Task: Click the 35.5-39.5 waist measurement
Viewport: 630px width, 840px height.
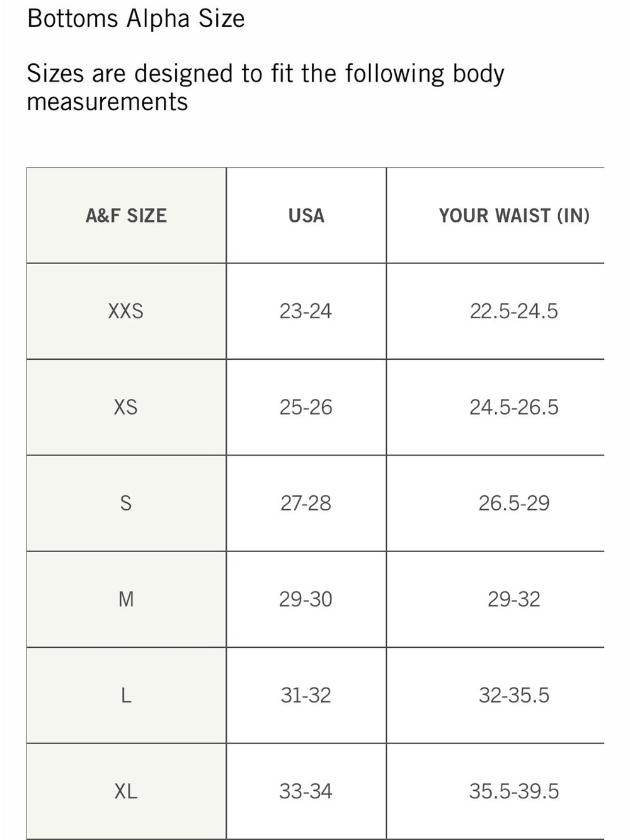Action: 514,791
